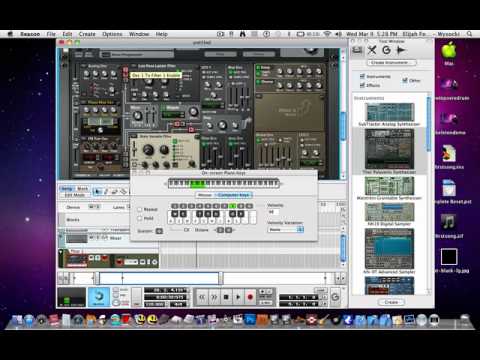Image resolution: width=480 pixels, height=360 pixels.
Task: Open the Devices tab in Tool Window
Action: (357, 50)
